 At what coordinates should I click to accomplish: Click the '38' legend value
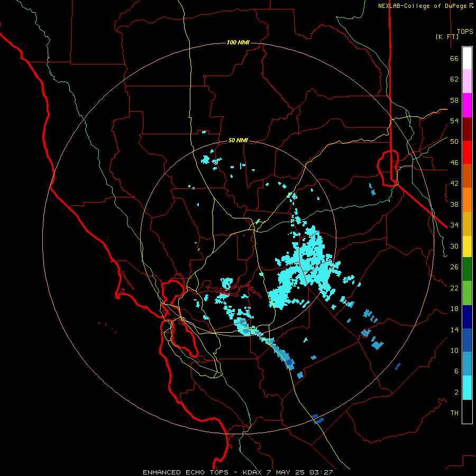tap(454, 204)
